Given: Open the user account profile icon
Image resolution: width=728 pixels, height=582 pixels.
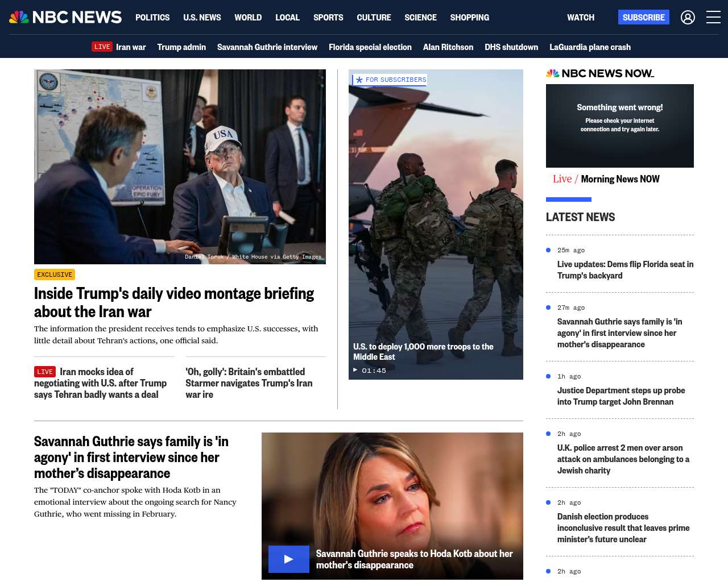Looking at the screenshot, I should [688, 18].
